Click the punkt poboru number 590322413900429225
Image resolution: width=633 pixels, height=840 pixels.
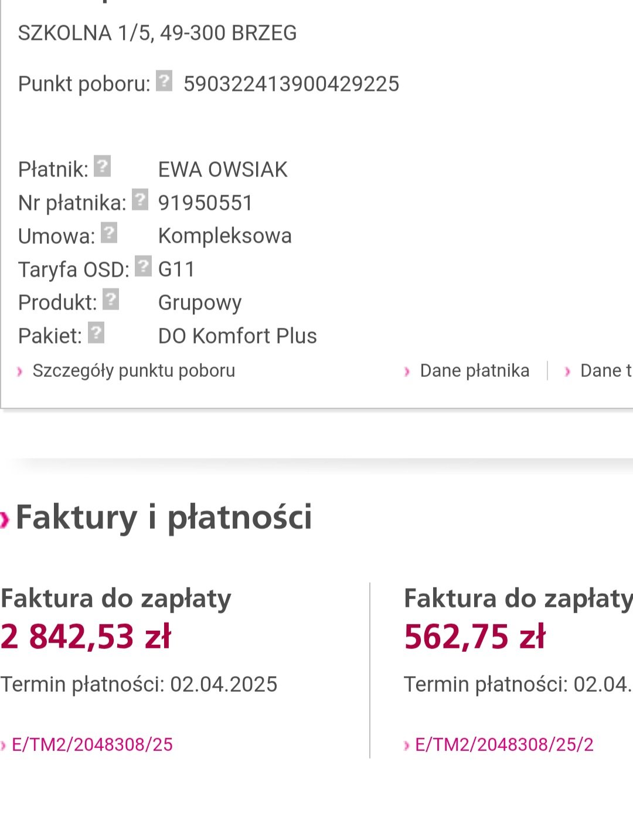point(291,84)
